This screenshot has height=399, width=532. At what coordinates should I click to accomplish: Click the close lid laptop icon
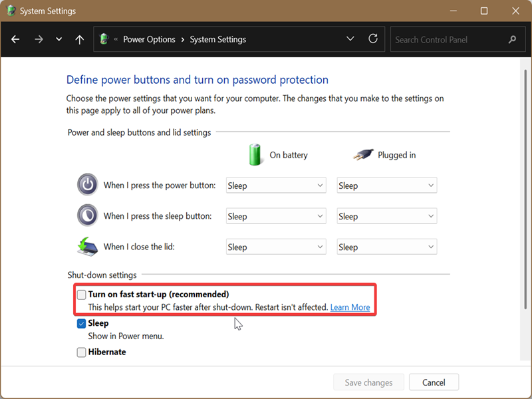pos(87,246)
